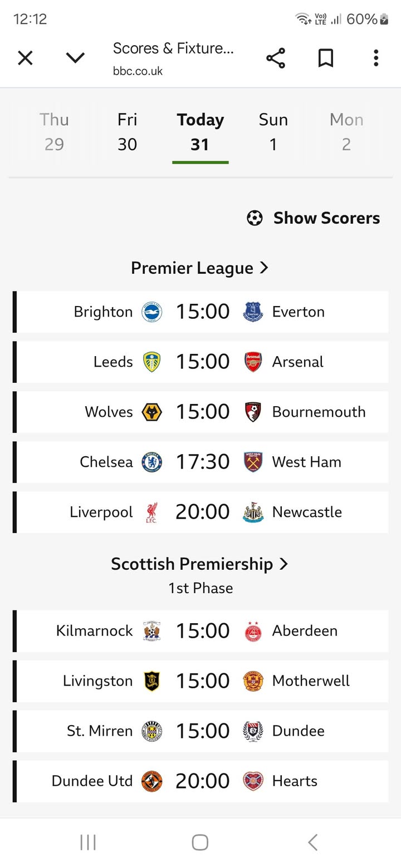The image size is (401, 868).
Task: Open the Brighton v Everton fixture
Action: coord(202,312)
